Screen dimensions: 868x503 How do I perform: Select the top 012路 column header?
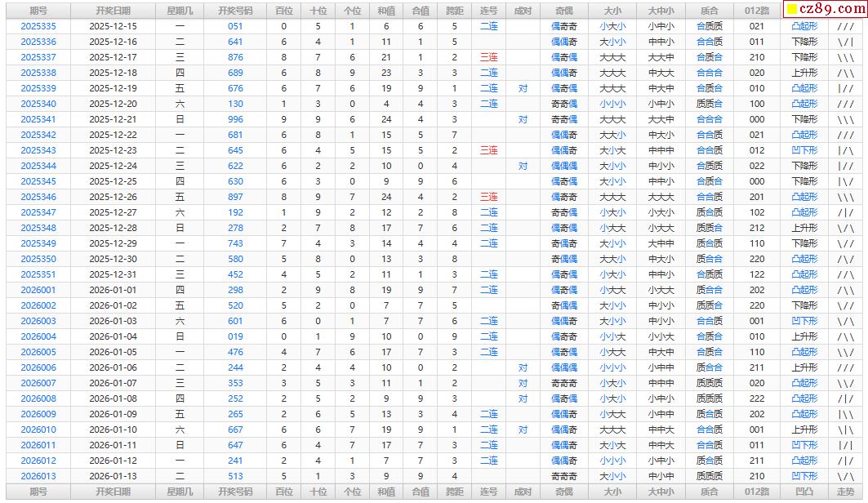(757, 11)
